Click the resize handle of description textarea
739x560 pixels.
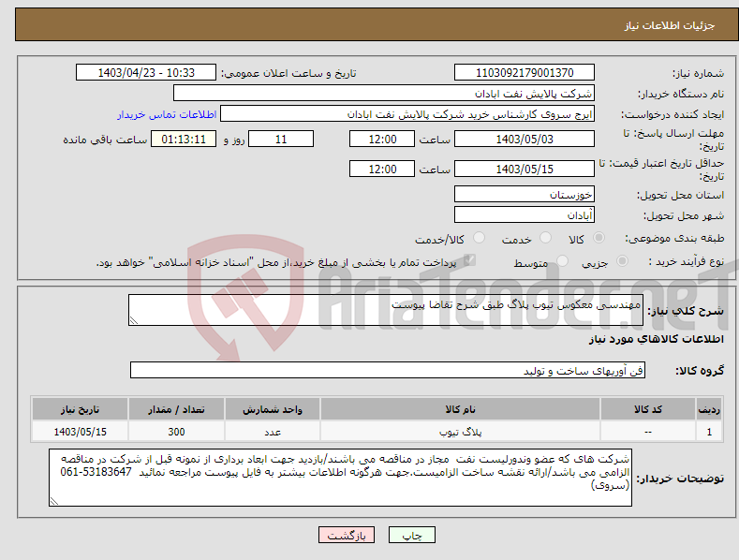tap(134, 320)
